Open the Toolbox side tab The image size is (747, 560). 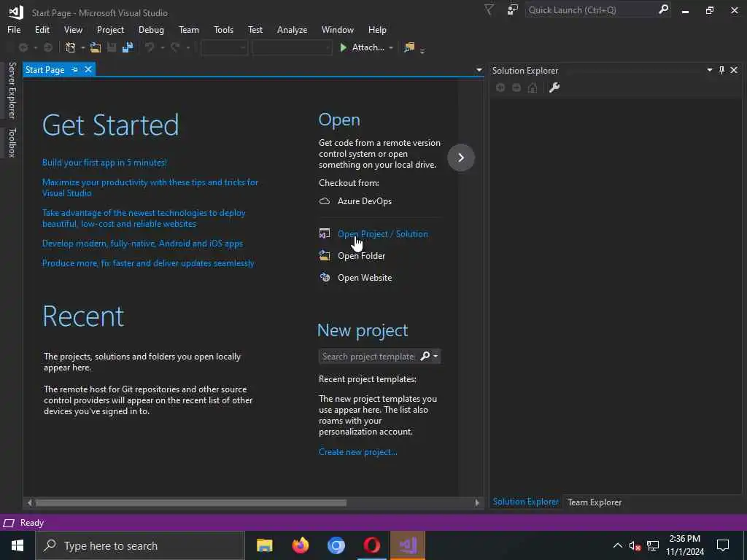12,142
